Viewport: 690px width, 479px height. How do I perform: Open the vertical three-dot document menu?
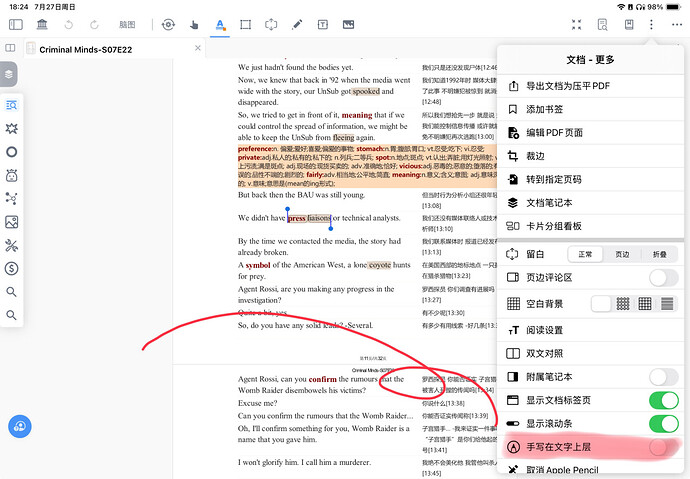[651, 25]
